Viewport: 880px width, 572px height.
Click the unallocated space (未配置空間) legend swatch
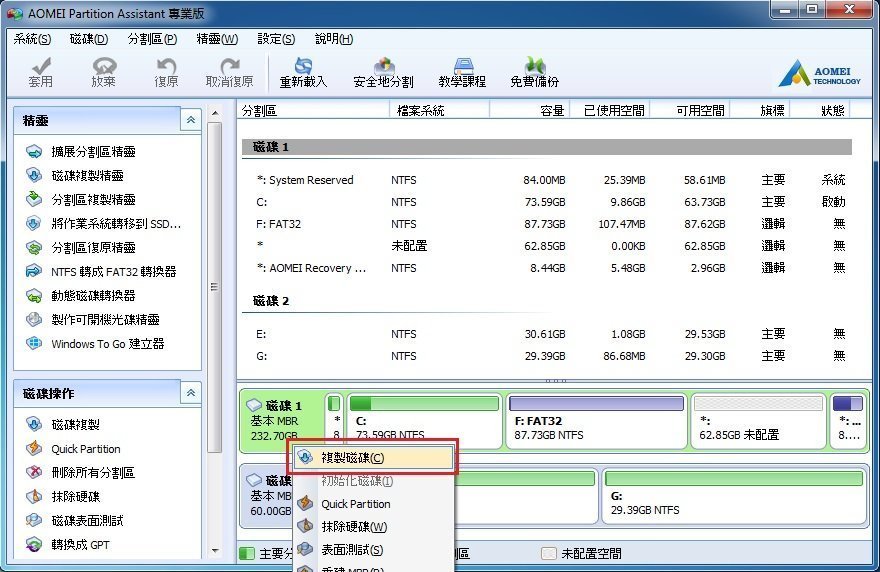tap(548, 553)
